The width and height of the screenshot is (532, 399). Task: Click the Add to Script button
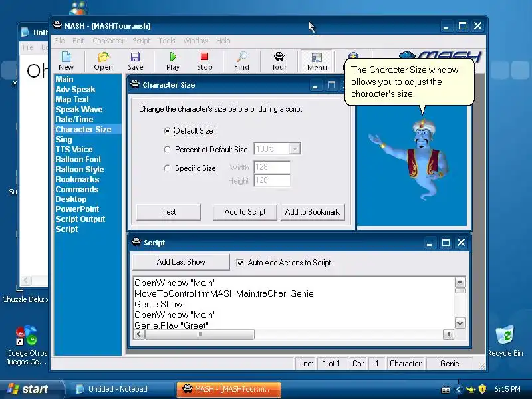point(245,212)
